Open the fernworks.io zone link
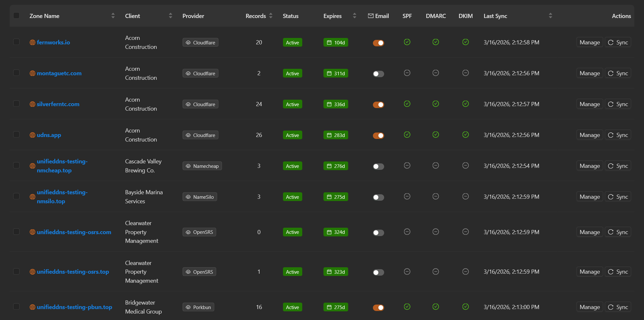 click(x=53, y=42)
